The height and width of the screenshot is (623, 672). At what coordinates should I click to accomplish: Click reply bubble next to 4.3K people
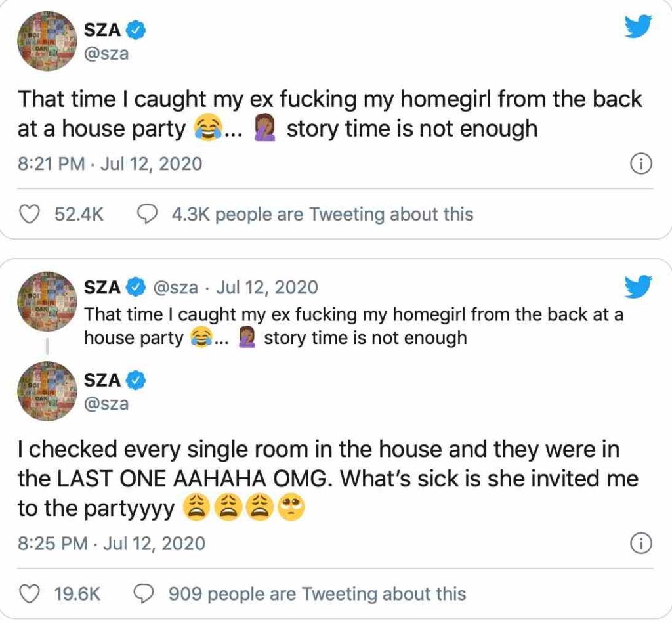click(148, 214)
